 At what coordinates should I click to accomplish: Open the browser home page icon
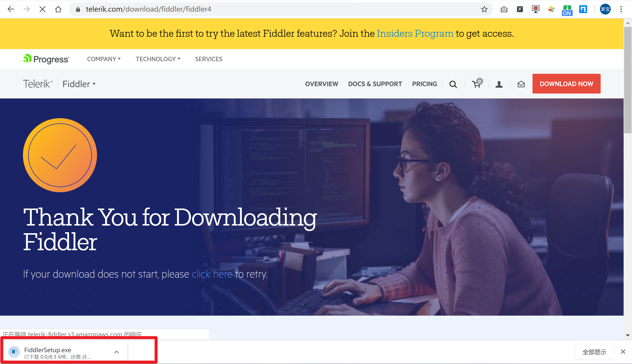[58, 9]
